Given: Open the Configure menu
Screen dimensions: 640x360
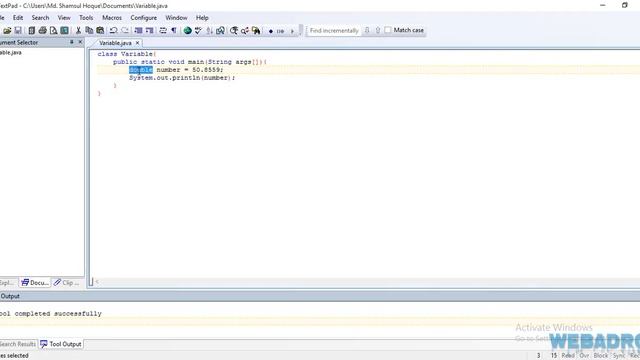Looking at the screenshot, I should (144, 18).
